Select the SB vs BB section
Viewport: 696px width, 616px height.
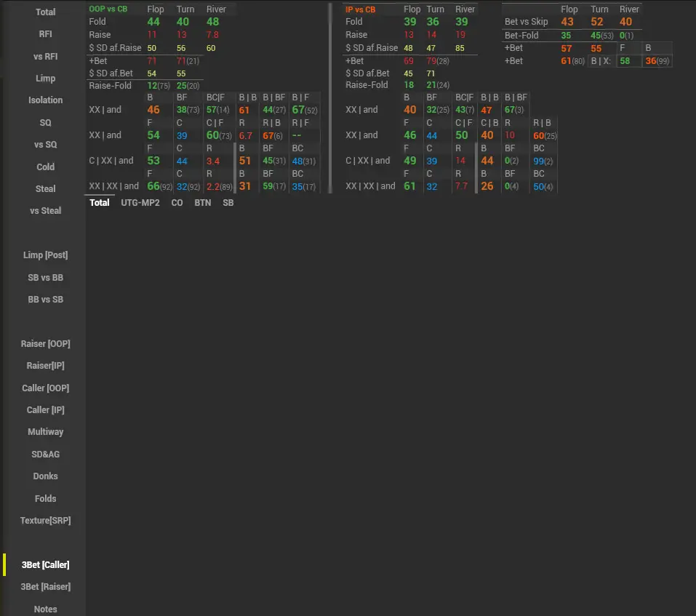[x=45, y=277]
